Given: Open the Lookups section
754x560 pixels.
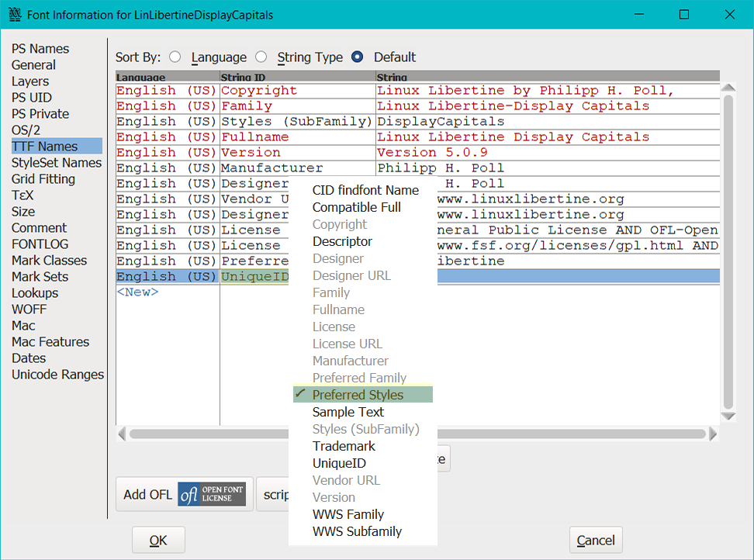Looking at the screenshot, I should point(35,293).
